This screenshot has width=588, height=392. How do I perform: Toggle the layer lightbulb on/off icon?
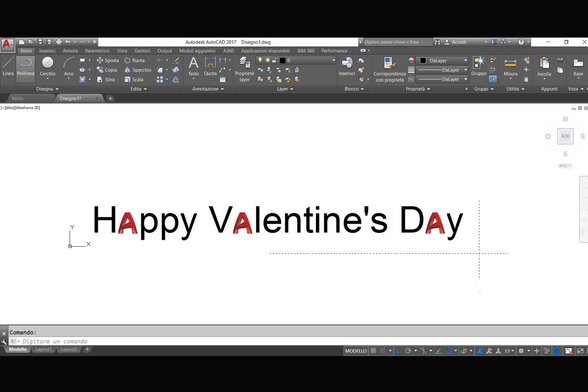(260, 60)
